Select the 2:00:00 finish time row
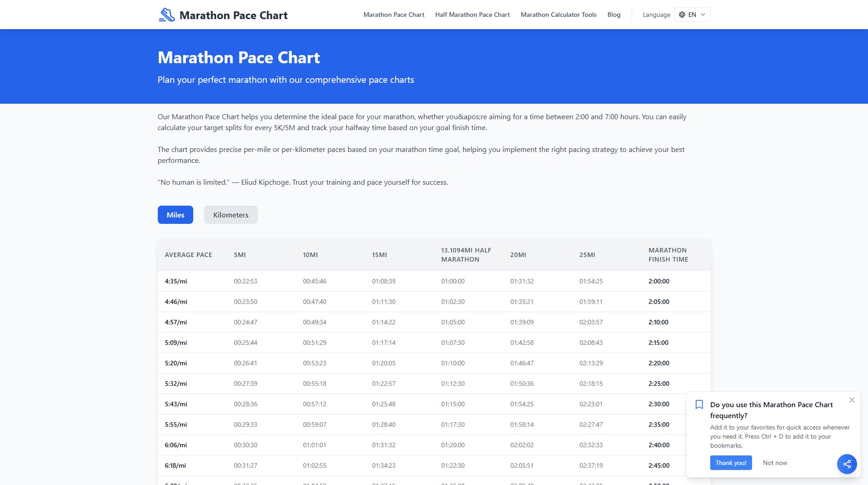 coord(658,281)
